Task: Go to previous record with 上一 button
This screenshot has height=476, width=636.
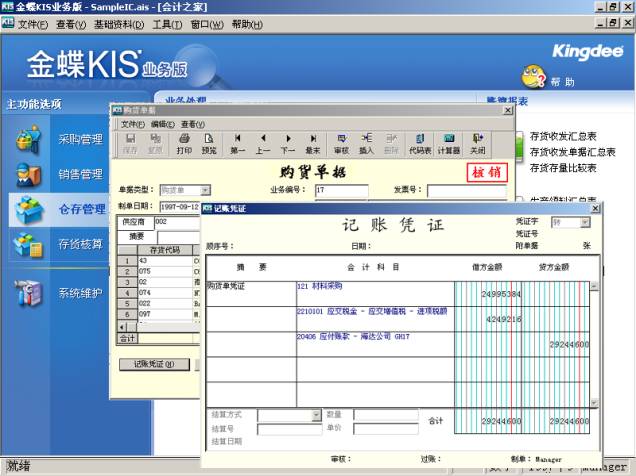Action: pyautogui.click(x=263, y=144)
